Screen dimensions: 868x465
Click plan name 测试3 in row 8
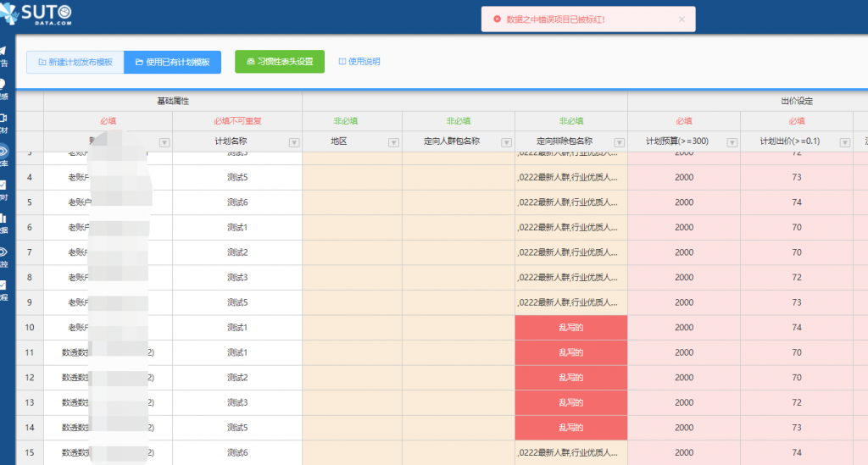tap(237, 278)
